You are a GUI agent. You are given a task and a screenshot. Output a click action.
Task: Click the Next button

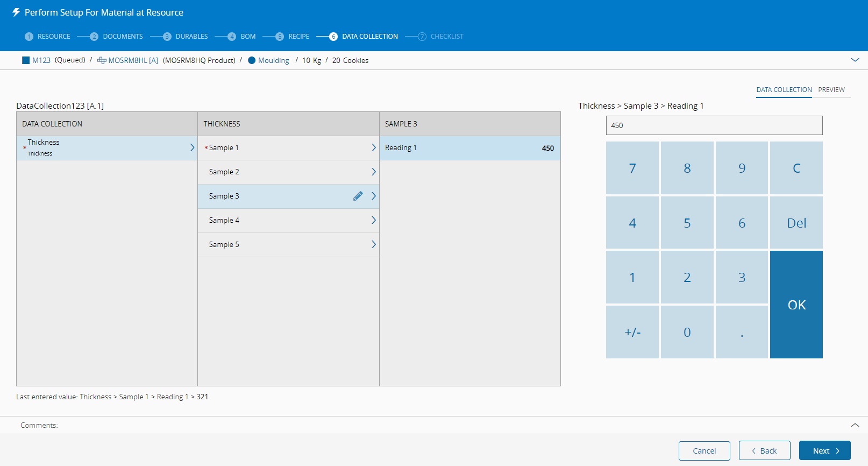click(824, 450)
